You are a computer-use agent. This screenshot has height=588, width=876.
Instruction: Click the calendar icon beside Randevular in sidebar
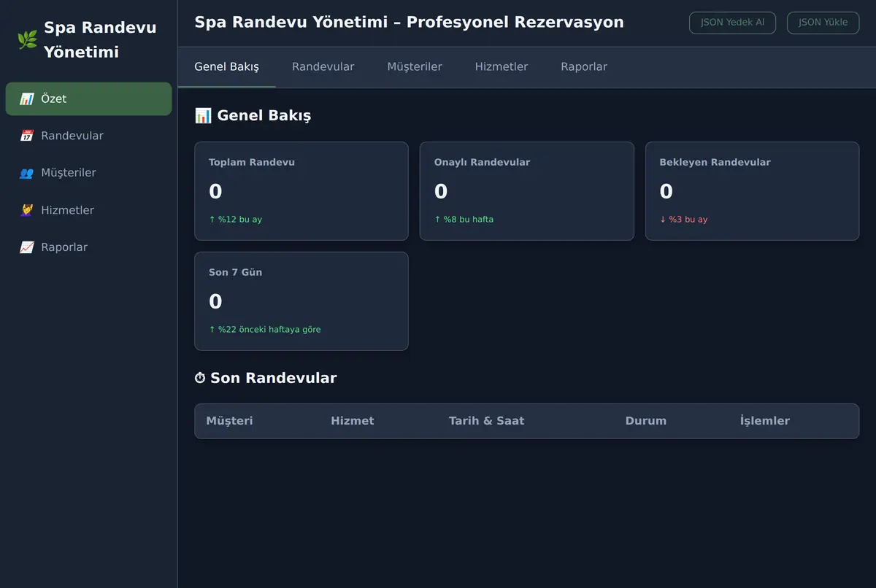pyautogui.click(x=27, y=136)
